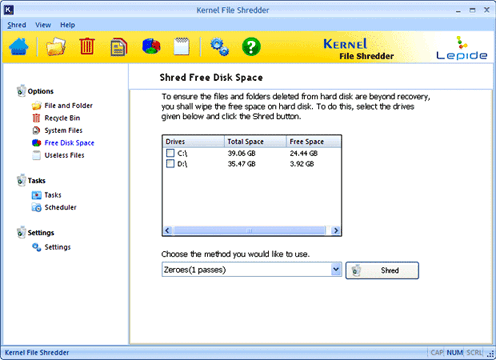Click the Shred button
496x360 pixels.
click(x=382, y=270)
